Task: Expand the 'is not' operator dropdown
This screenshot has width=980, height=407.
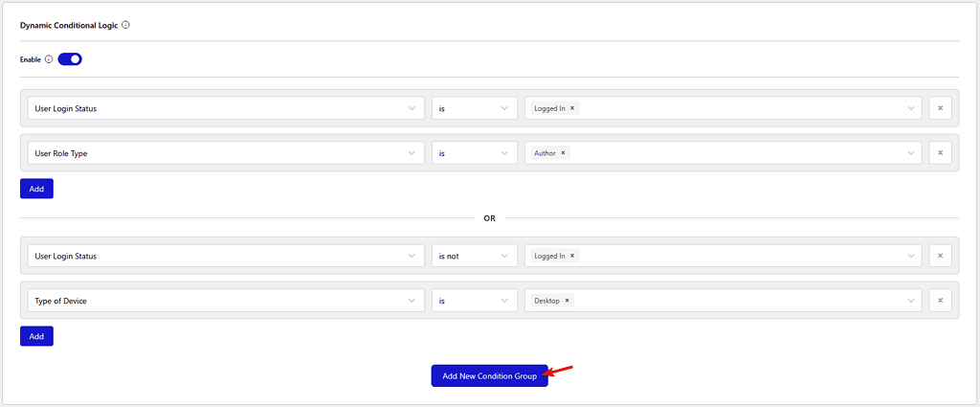Action: point(474,257)
